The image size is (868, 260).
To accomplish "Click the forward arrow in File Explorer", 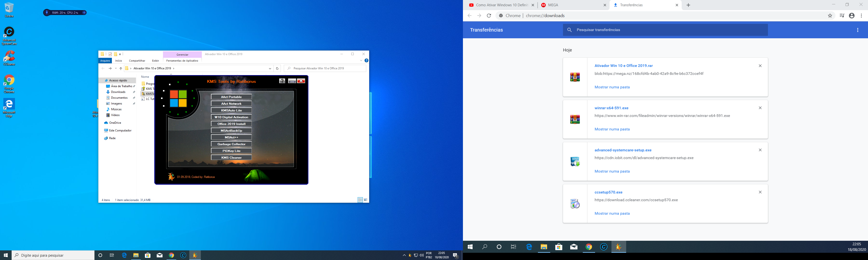I will coord(110,68).
